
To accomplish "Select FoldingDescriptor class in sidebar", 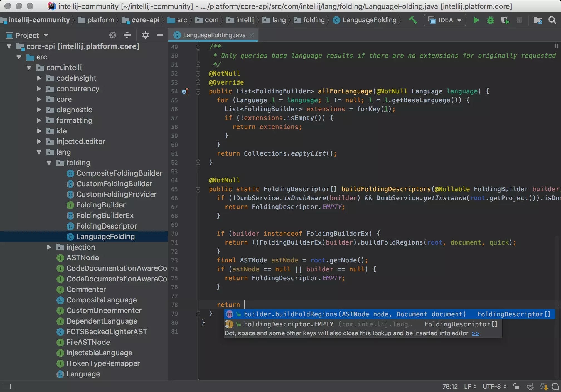I will [x=107, y=226].
